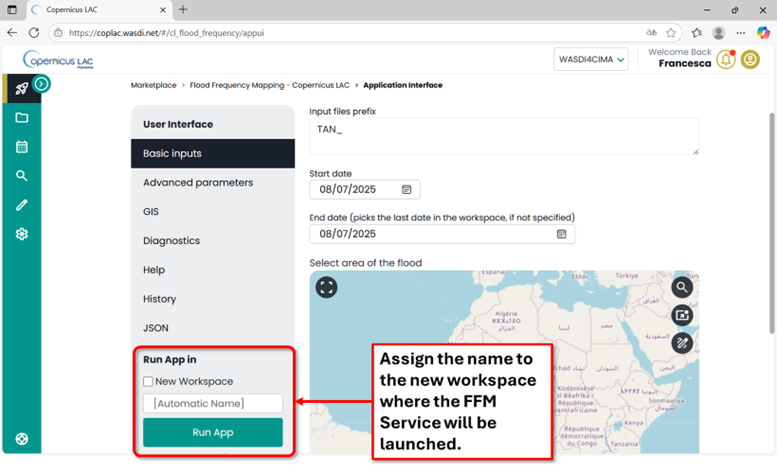This screenshot has width=777, height=472.
Task: Click the help lifebuoy icon at sidebar bottom
Action: [21, 439]
